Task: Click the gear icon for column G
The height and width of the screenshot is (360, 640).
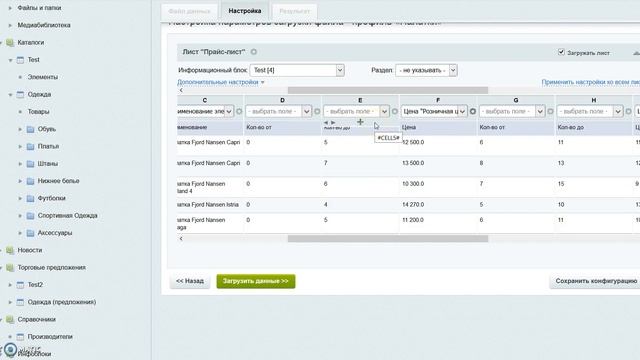Action: coord(550,111)
